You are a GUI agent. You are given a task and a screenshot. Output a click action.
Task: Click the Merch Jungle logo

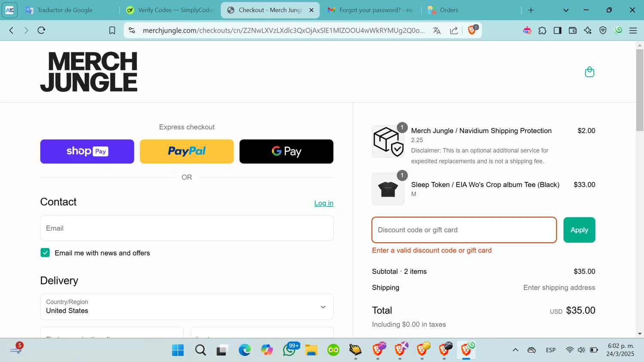pyautogui.click(x=89, y=72)
